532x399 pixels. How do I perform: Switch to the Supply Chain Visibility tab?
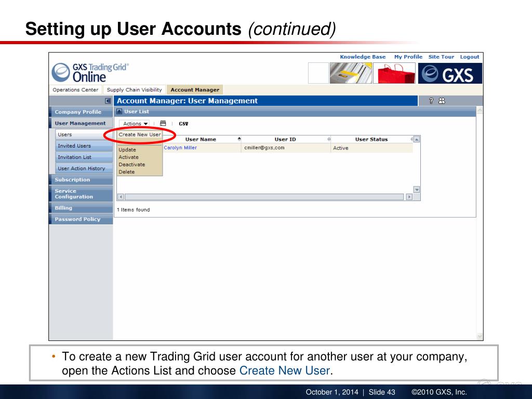[135, 90]
